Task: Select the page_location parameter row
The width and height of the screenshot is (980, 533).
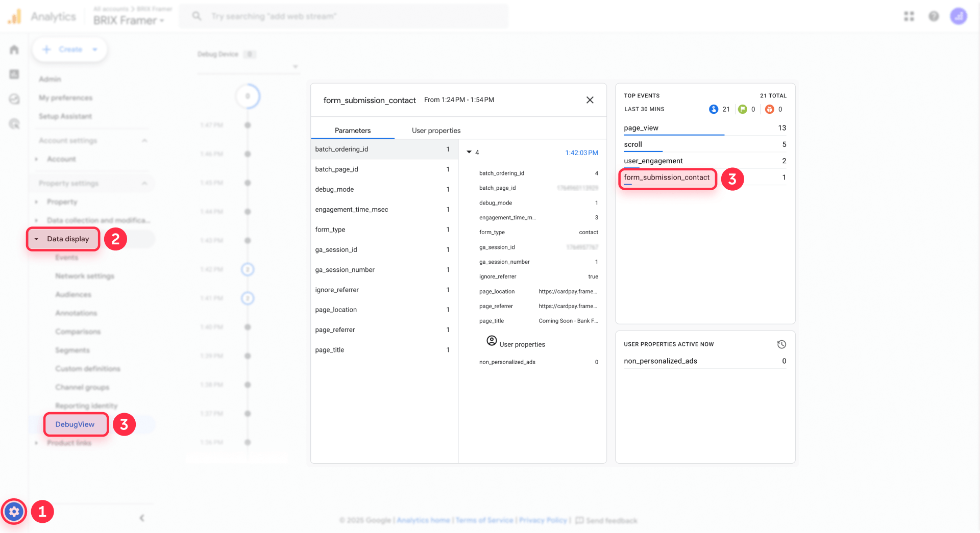Action: click(x=384, y=310)
